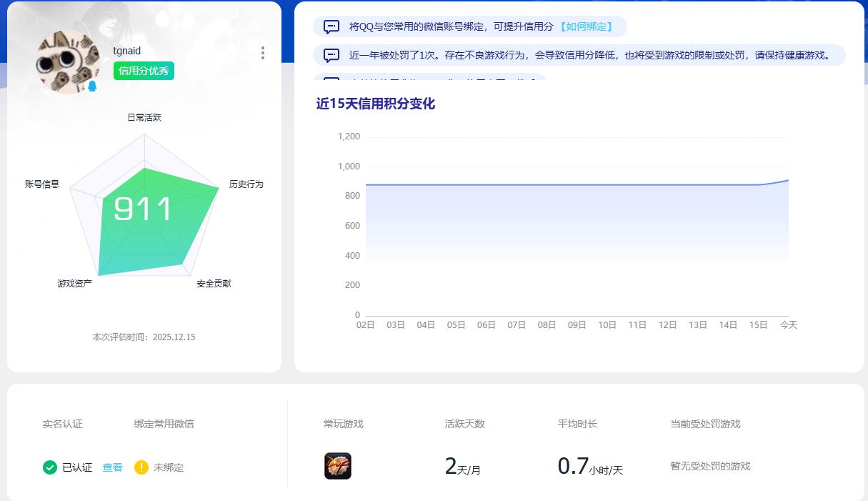Click today's endpoint on the credit line chart

[x=789, y=181]
